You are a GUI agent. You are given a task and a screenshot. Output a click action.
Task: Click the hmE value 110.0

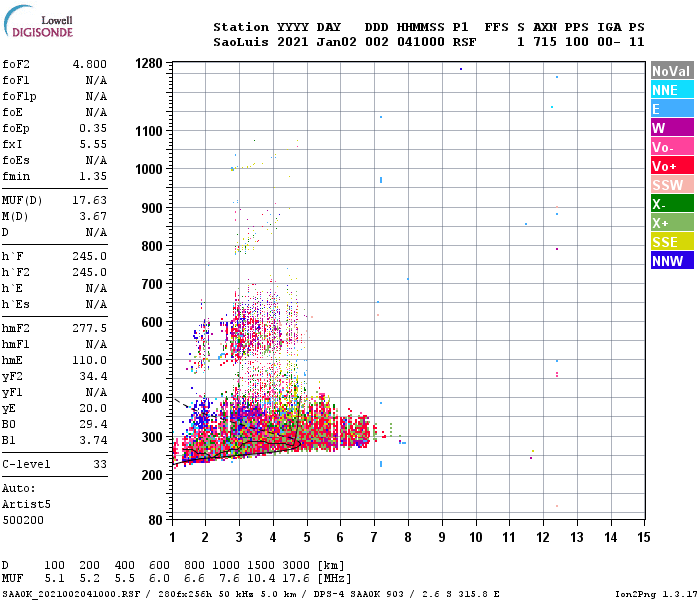click(90, 360)
